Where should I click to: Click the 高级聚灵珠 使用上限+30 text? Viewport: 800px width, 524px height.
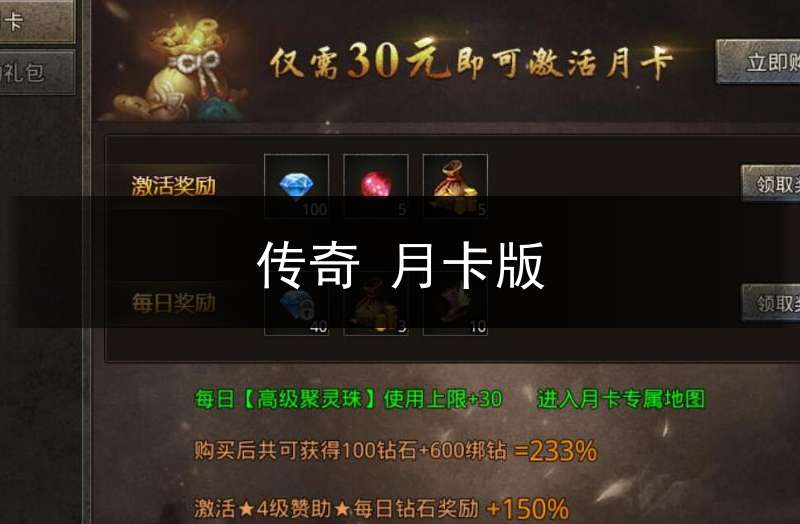pos(348,398)
